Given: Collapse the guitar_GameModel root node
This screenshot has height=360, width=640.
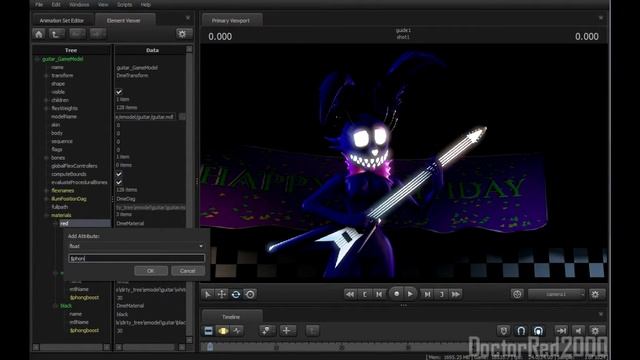Looking at the screenshot, I should (37, 59).
